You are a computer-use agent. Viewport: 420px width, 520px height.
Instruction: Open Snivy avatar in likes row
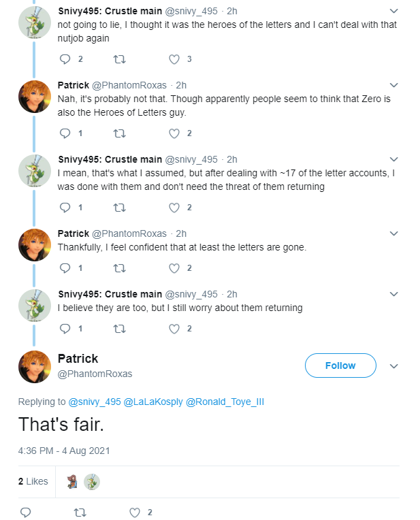pyautogui.click(x=92, y=482)
